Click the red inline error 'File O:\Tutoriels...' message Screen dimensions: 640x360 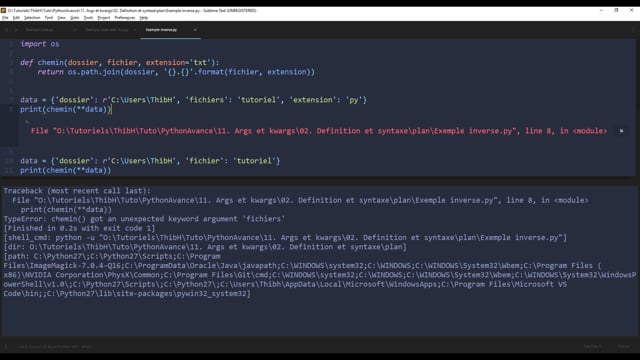319,131
